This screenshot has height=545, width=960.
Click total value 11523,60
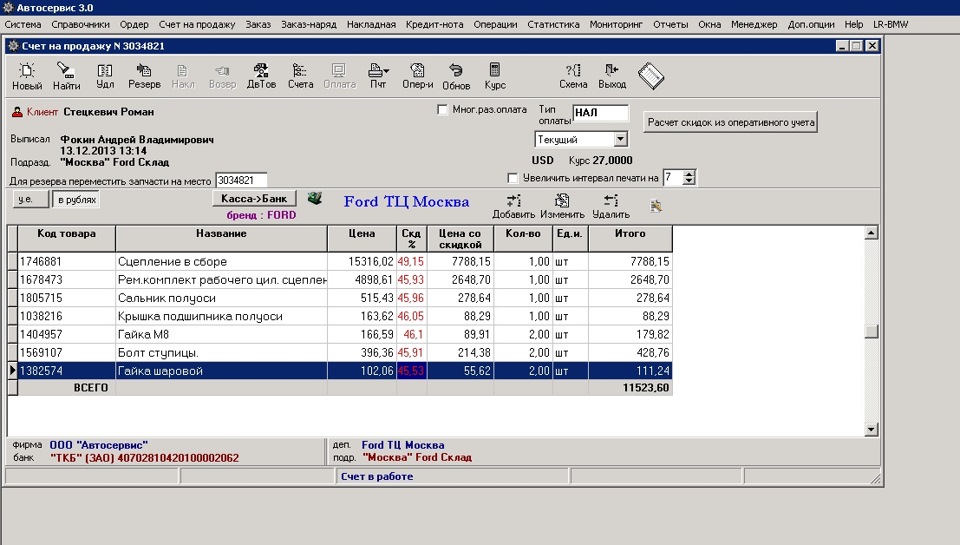click(645, 388)
